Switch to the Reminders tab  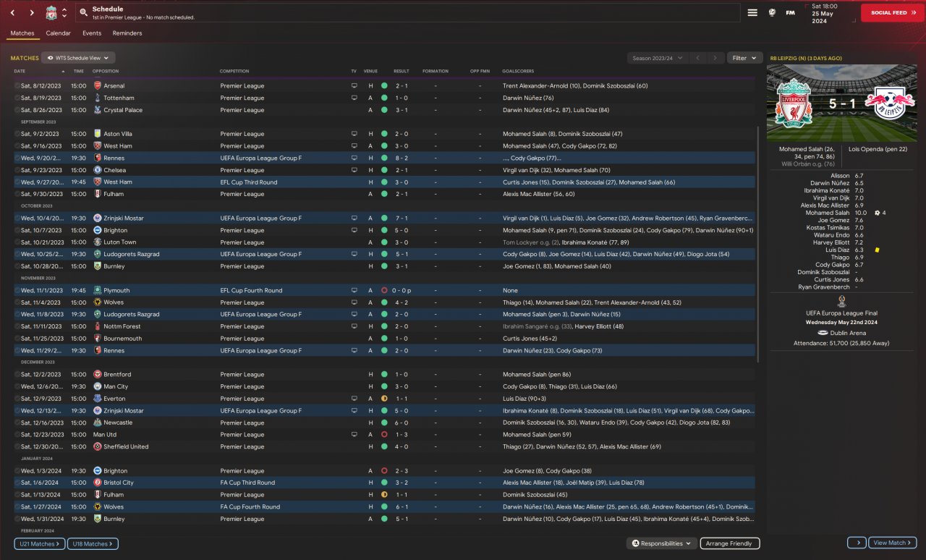coord(127,33)
